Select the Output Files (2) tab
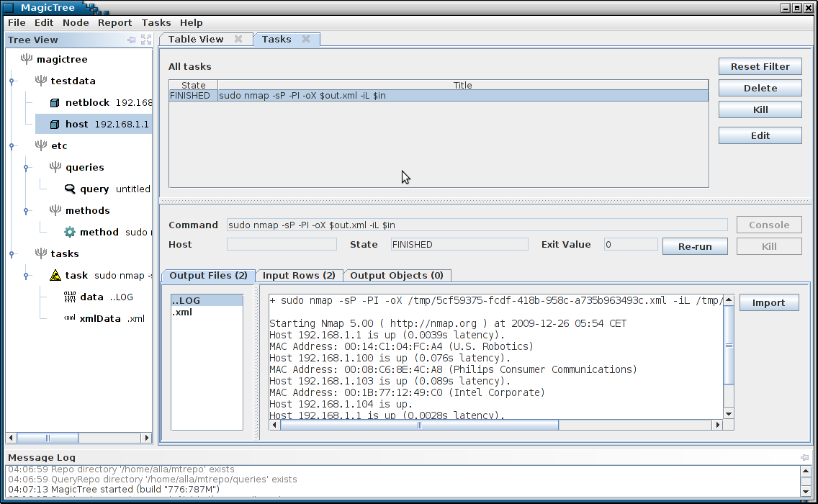The image size is (818, 504). (208, 275)
